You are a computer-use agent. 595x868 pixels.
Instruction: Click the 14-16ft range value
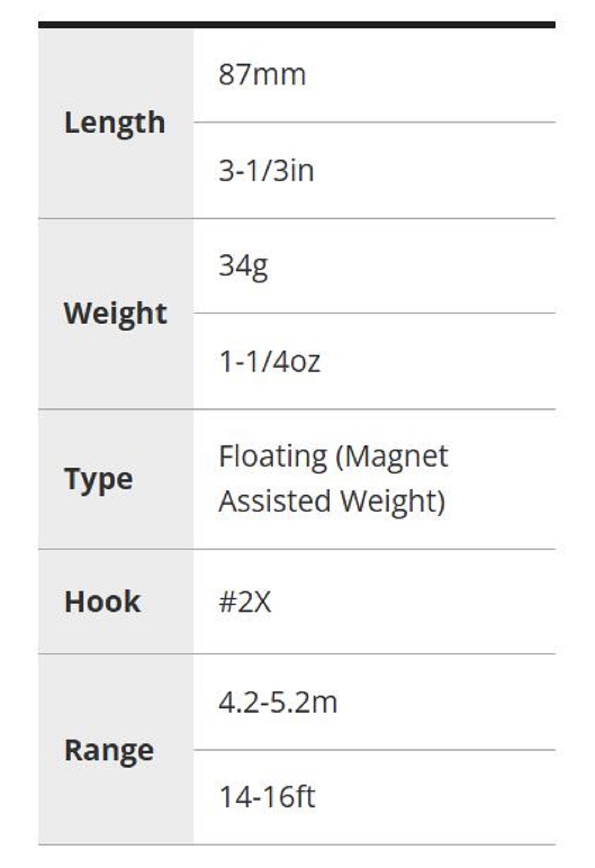click(x=267, y=797)
